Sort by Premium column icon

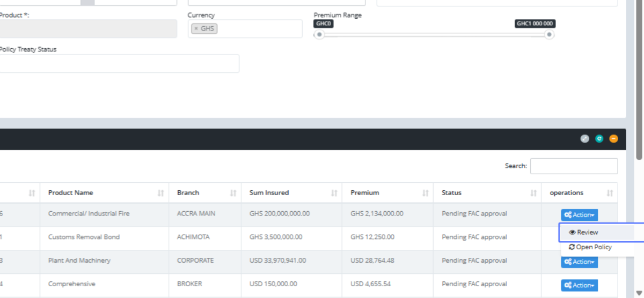[425, 193]
